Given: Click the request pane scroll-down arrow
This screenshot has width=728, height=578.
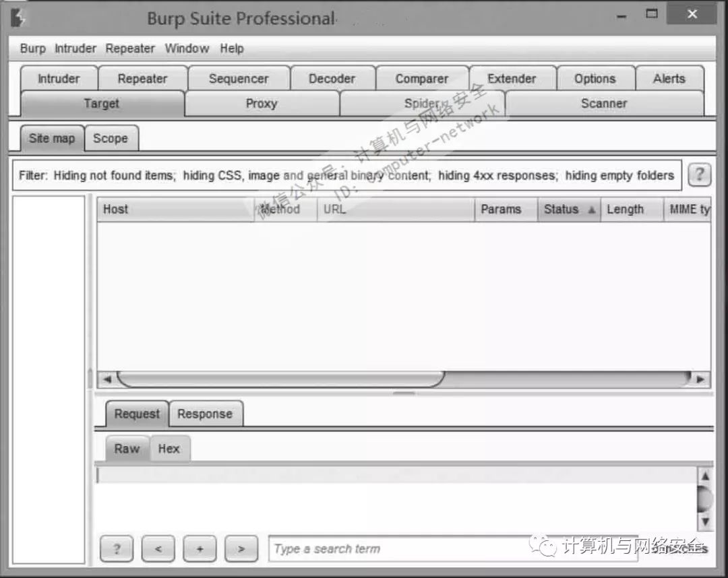Looking at the screenshot, I should click(705, 522).
